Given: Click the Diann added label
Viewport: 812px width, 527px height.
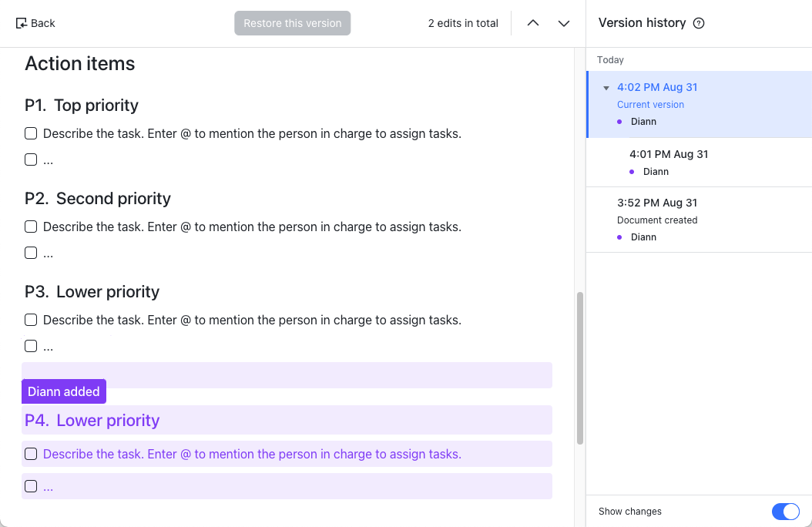Looking at the screenshot, I should (x=63, y=391).
